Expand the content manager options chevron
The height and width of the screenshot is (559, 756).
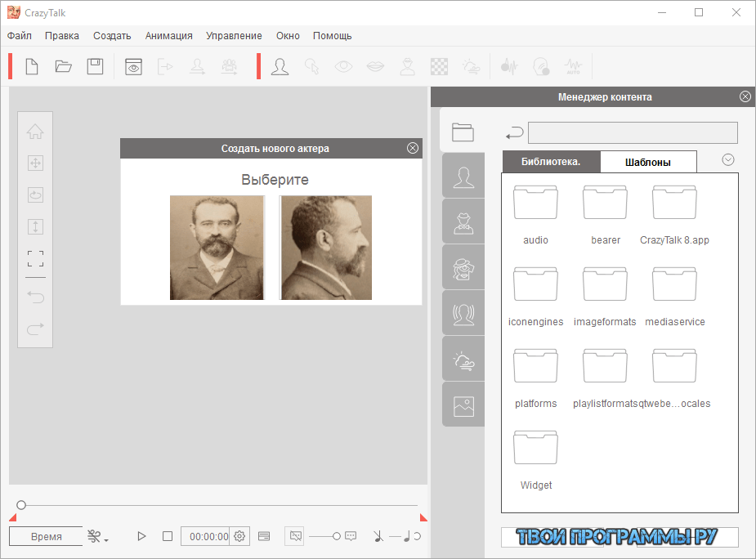point(728,160)
